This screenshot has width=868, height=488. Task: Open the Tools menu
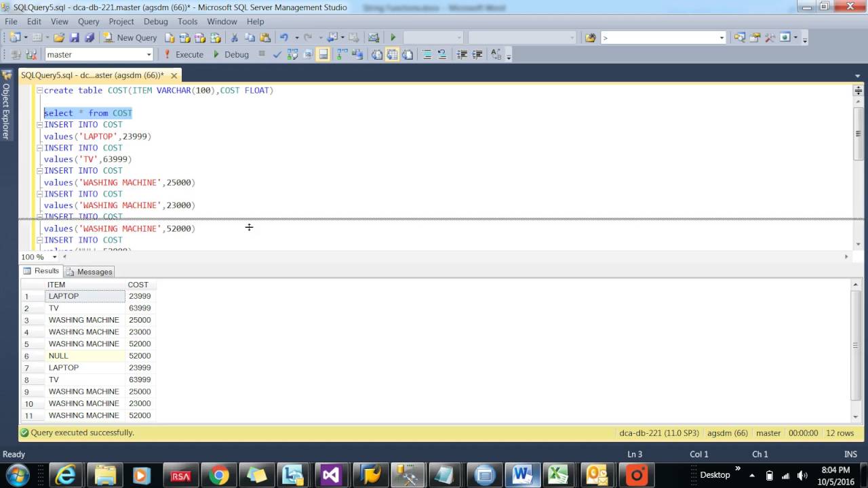coord(187,22)
